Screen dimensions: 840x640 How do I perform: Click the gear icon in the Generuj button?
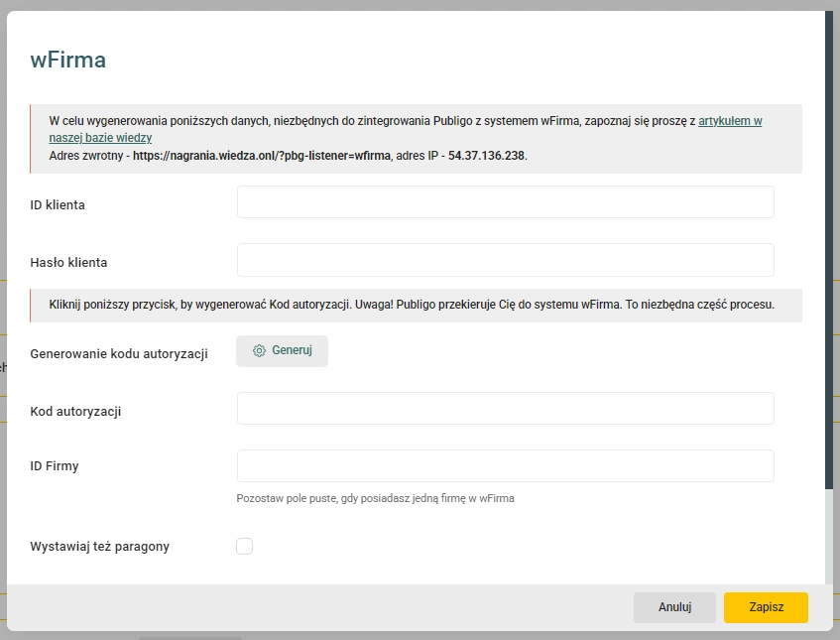[x=259, y=350]
